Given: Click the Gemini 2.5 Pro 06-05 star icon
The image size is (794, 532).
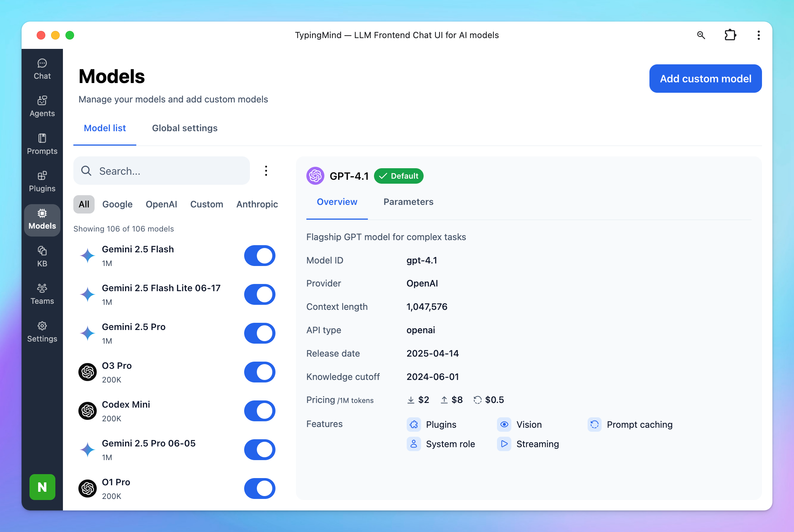Looking at the screenshot, I should [x=87, y=450].
